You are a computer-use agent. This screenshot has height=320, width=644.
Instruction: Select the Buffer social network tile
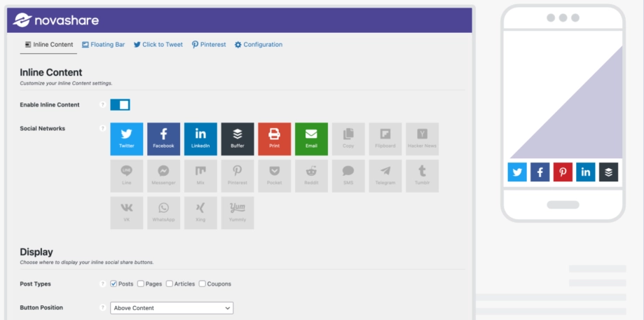coord(238,139)
